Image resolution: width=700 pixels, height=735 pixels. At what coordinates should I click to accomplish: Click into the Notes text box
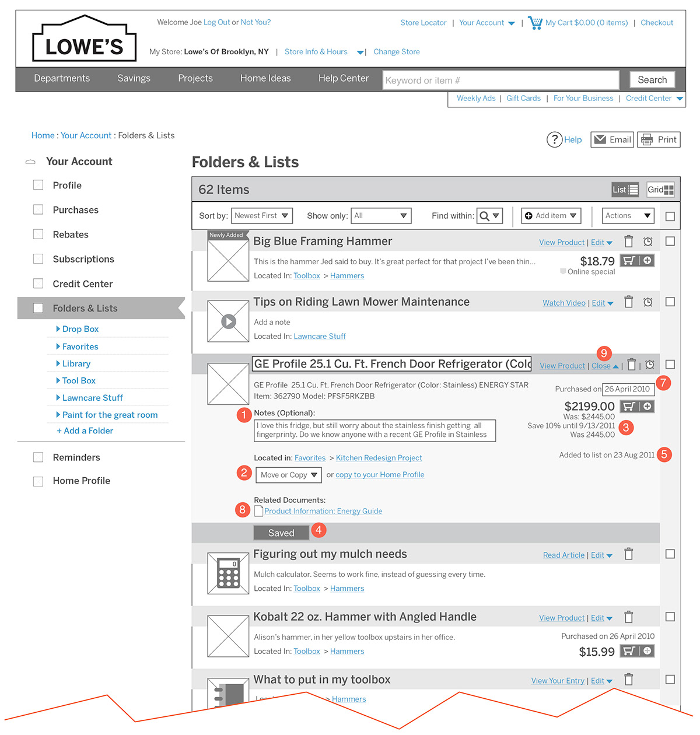point(375,430)
